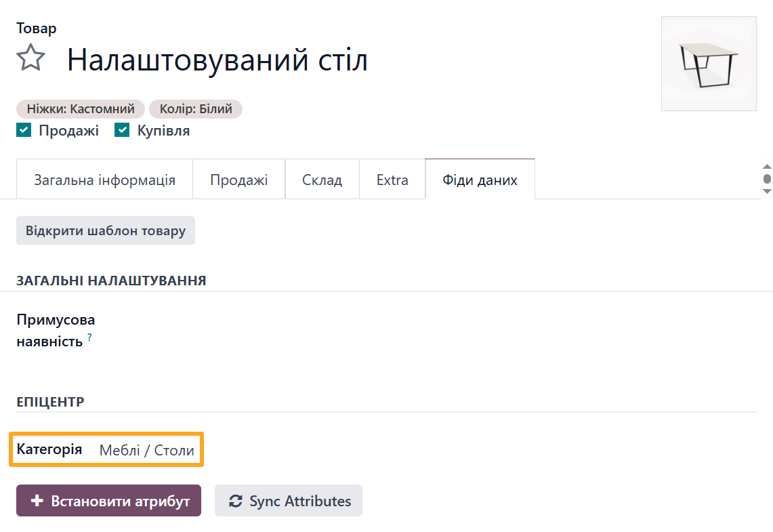Select the Ніжки: Кастомний variant tag

click(80, 108)
